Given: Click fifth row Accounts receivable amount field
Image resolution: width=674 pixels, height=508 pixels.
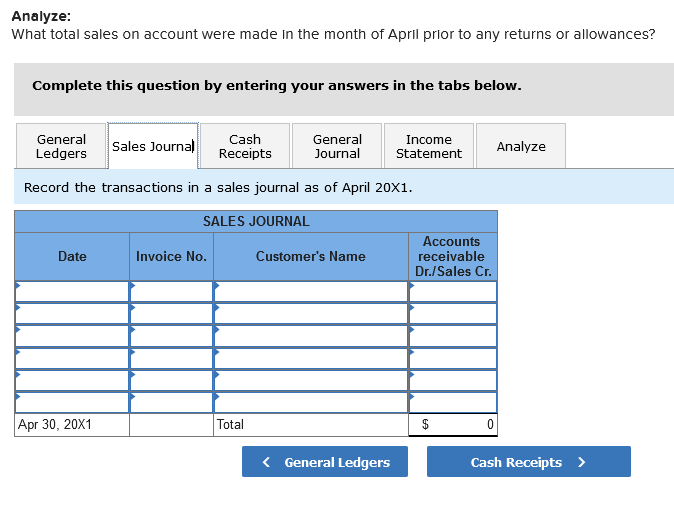Looking at the screenshot, I should [x=453, y=381].
